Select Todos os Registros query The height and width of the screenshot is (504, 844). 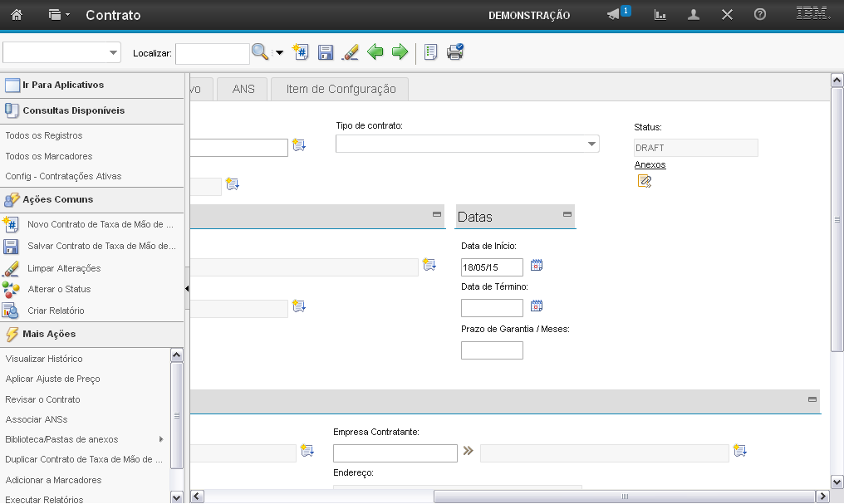[x=44, y=135]
